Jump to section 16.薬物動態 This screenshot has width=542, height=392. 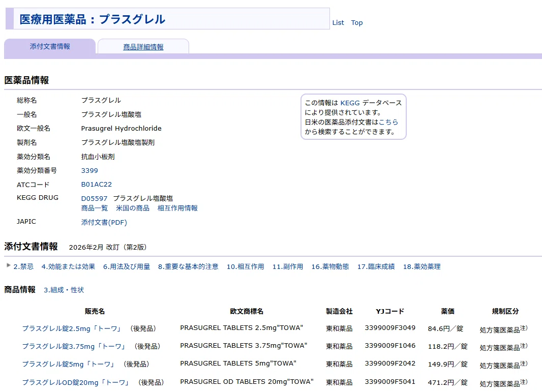pos(330,266)
